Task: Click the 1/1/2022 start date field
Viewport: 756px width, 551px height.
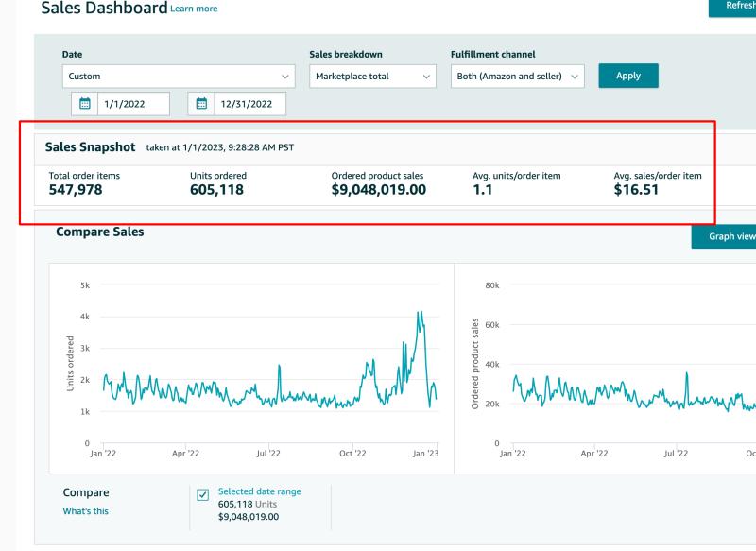Action: (x=133, y=104)
